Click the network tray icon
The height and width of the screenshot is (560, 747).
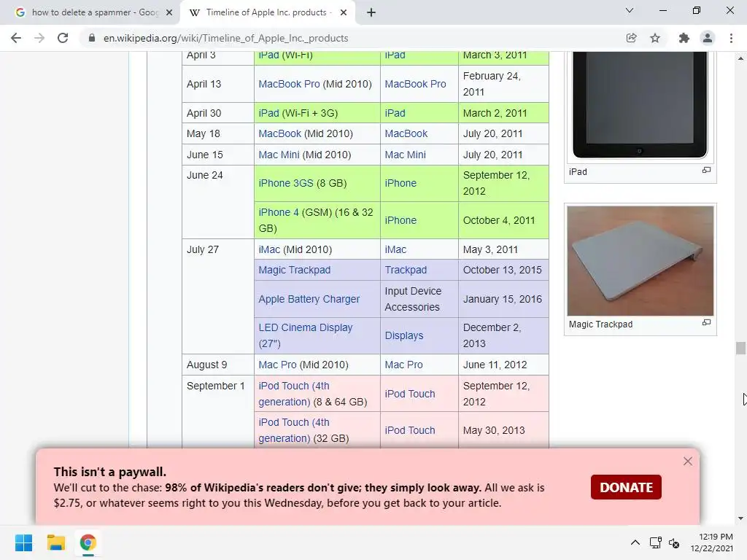click(x=656, y=542)
